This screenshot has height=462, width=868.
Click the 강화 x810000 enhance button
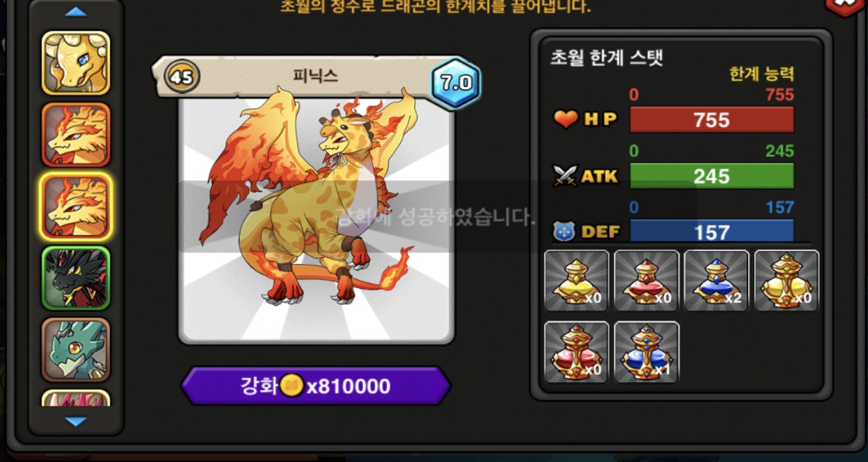click(x=316, y=386)
